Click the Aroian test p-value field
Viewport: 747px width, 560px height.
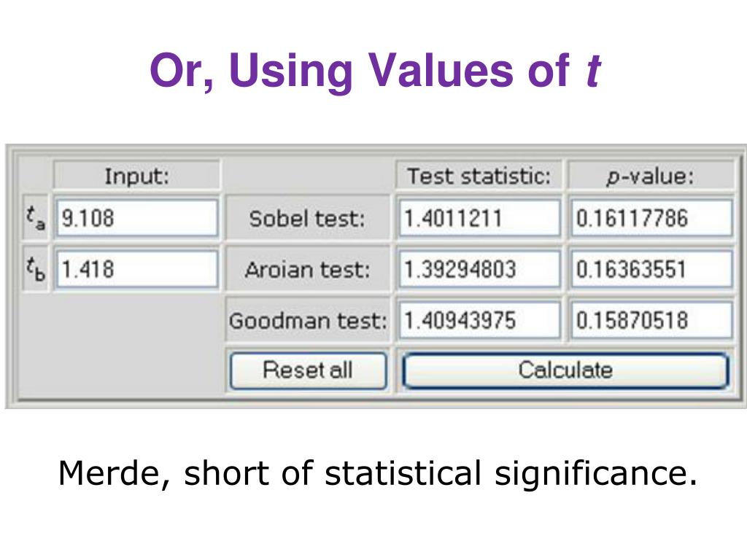point(651,270)
